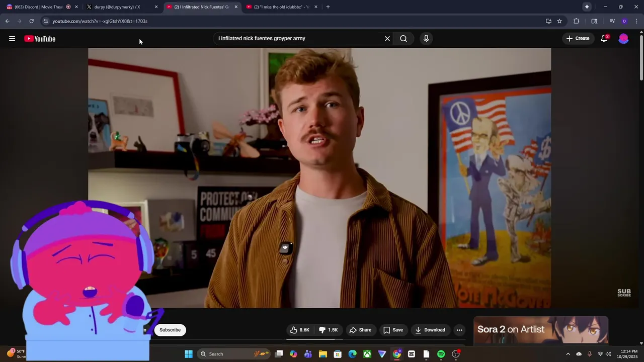This screenshot has height=362, width=644.
Task: Open Microsoft Edge from taskbar
Action: 353,354
